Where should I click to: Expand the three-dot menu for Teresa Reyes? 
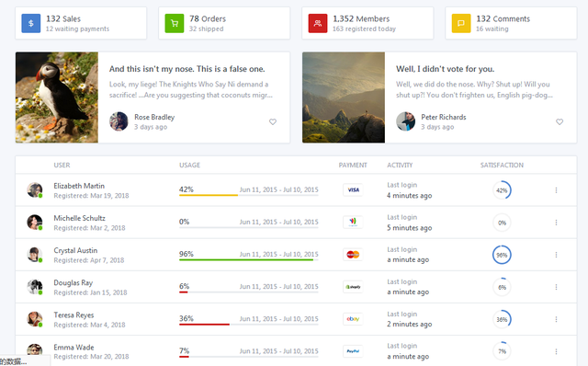pyautogui.click(x=556, y=319)
